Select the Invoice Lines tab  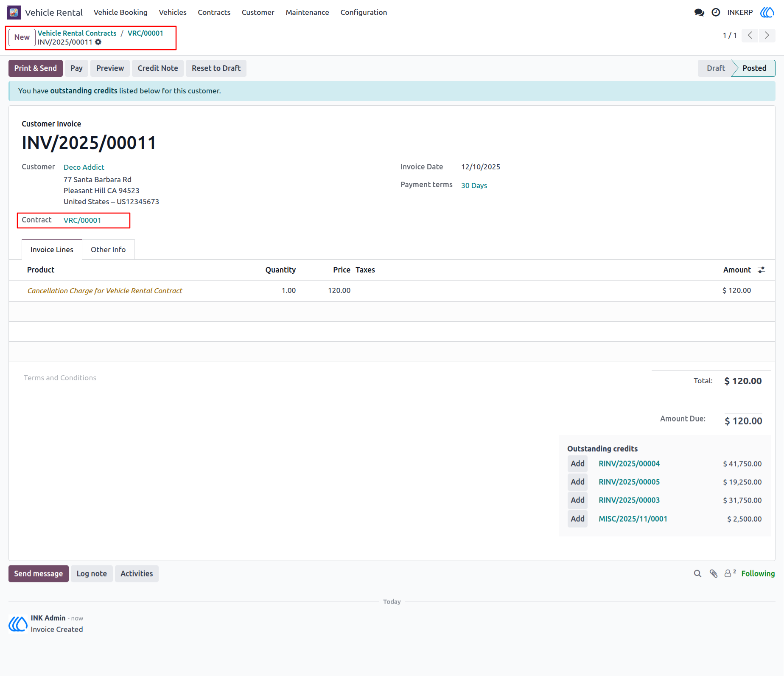[52, 250]
